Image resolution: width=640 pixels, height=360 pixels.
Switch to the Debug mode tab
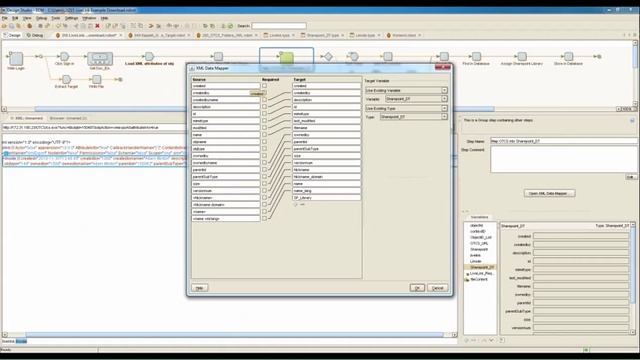tap(35, 36)
